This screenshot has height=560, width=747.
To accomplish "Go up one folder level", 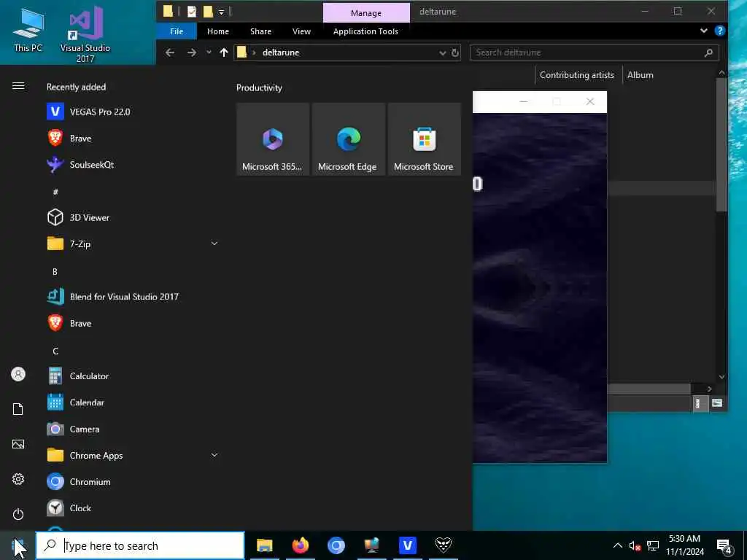I will [224, 52].
